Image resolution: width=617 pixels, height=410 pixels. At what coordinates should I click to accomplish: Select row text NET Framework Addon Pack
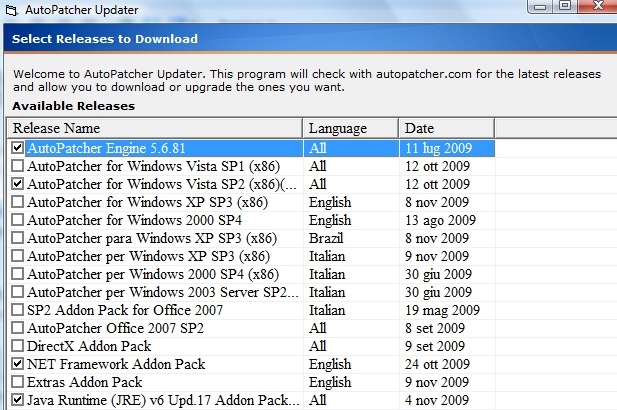[x=116, y=364]
